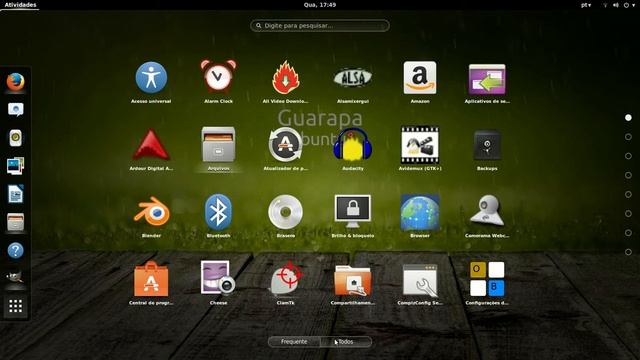The height and width of the screenshot is (360, 640).
Task: Open Audacity audio editor
Action: pyautogui.click(x=353, y=144)
